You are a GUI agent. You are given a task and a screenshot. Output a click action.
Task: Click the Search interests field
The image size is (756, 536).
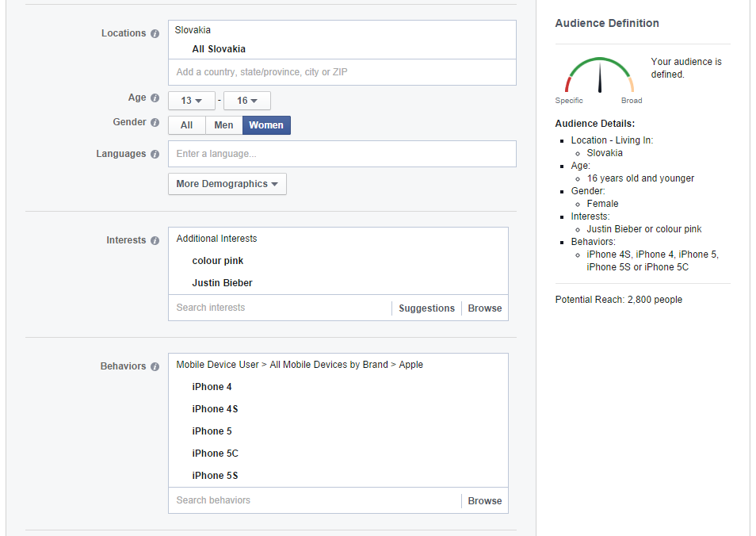point(279,308)
